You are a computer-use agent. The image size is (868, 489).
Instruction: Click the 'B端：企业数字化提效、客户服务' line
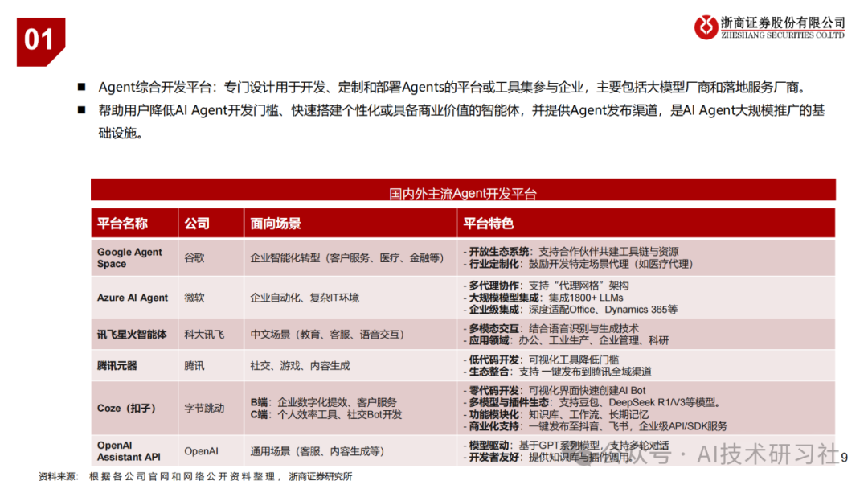[x=323, y=402]
